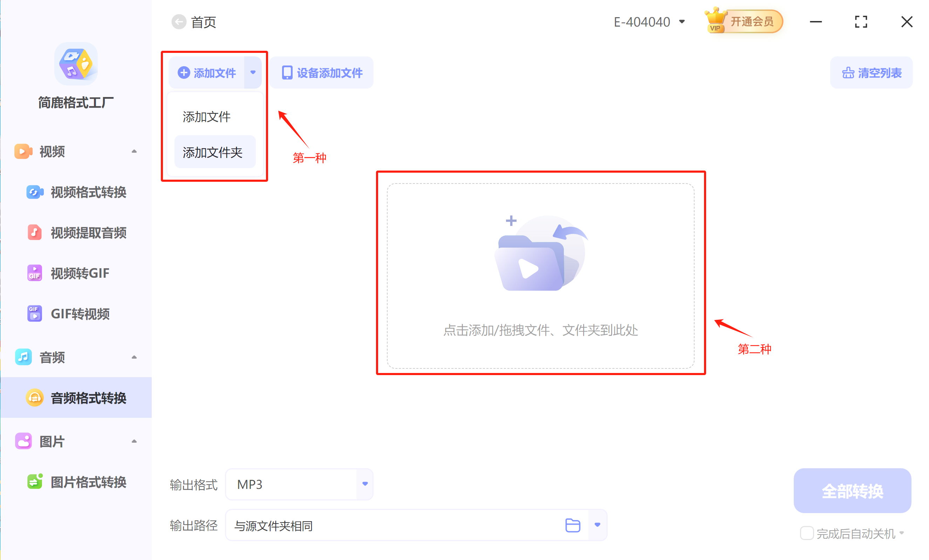Click the 全部转换 button
This screenshot has width=929, height=560.
pyautogui.click(x=852, y=491)
